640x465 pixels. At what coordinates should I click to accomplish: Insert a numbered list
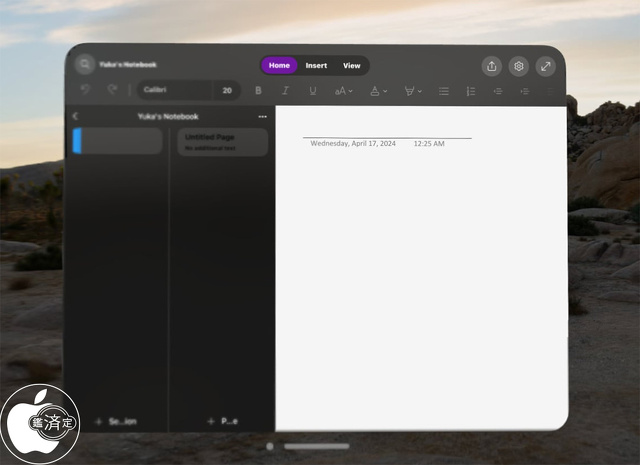(x=470, y=91)
